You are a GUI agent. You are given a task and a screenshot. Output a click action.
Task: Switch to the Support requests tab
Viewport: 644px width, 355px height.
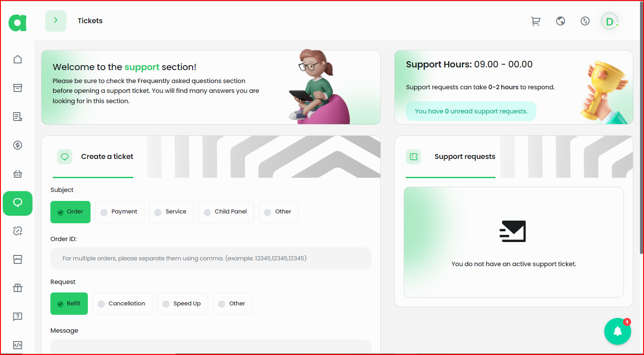pos(451,157)
